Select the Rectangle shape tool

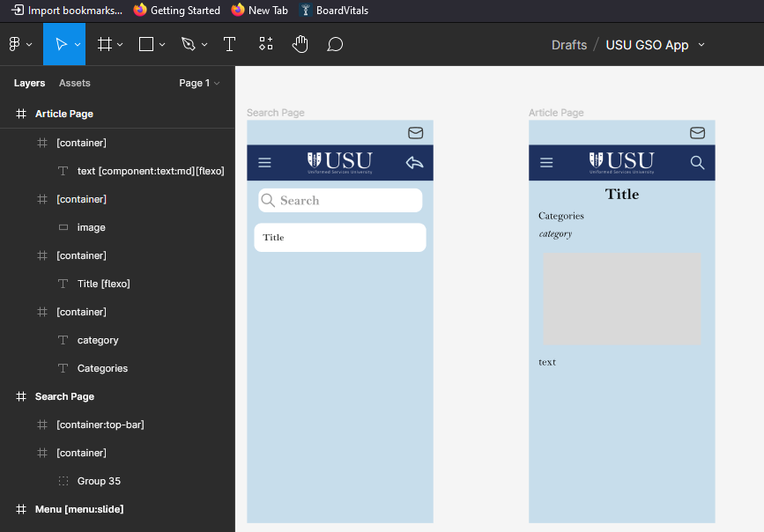[146, 44]
